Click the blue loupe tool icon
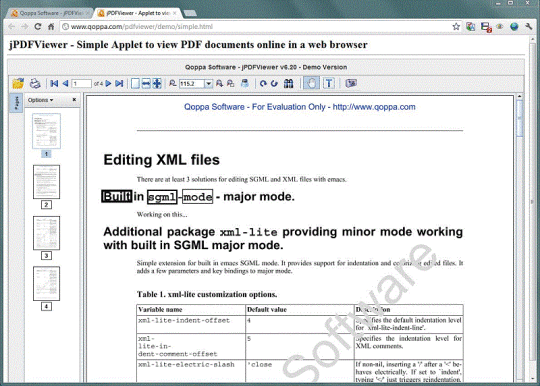The image size is (540, 386). tap(245, 83)
